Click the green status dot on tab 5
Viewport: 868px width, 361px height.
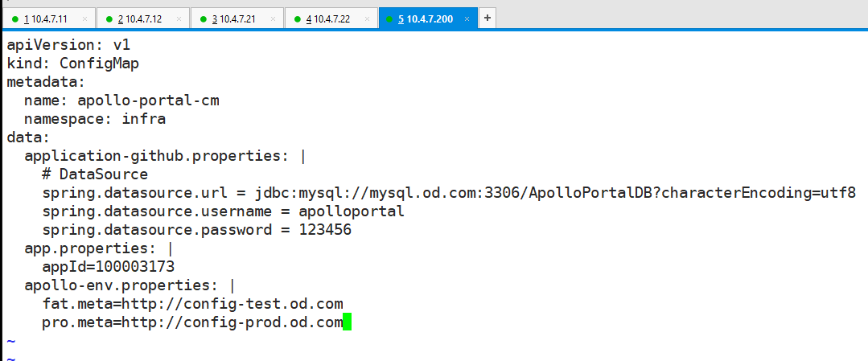[x=391, y=18]
